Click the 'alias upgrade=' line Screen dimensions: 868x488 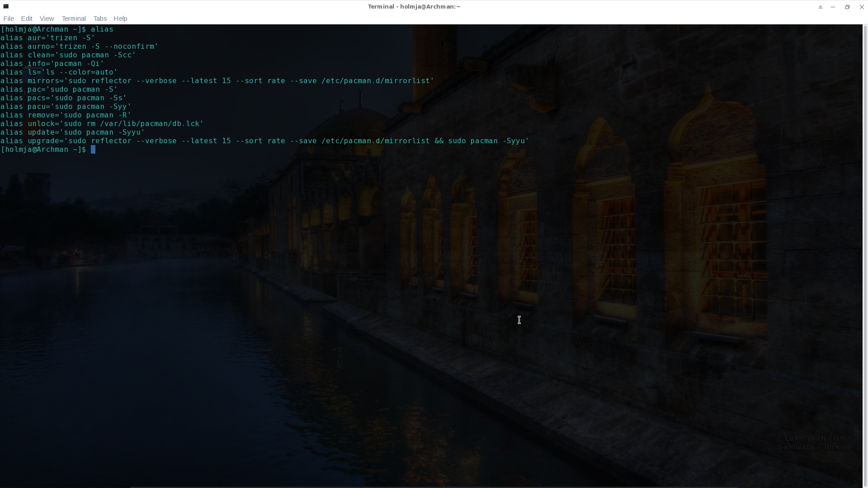tap(265, 141)
